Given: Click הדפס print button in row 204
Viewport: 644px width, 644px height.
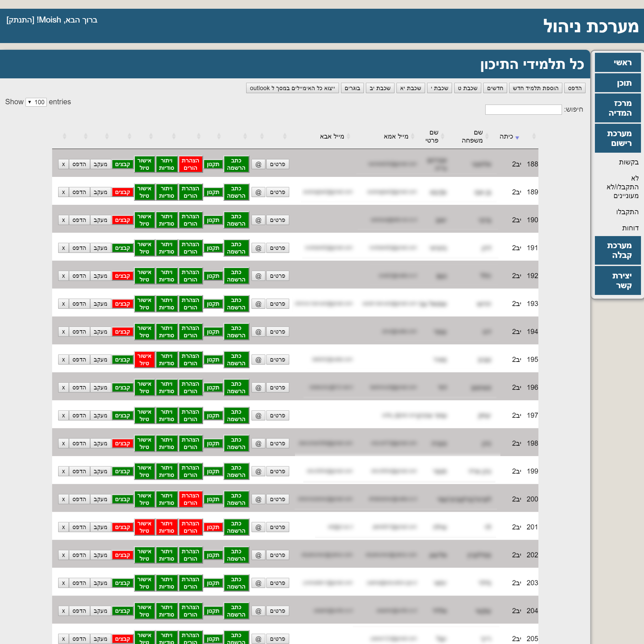Looking at the screenshot, I should click(x=79, y=611).
